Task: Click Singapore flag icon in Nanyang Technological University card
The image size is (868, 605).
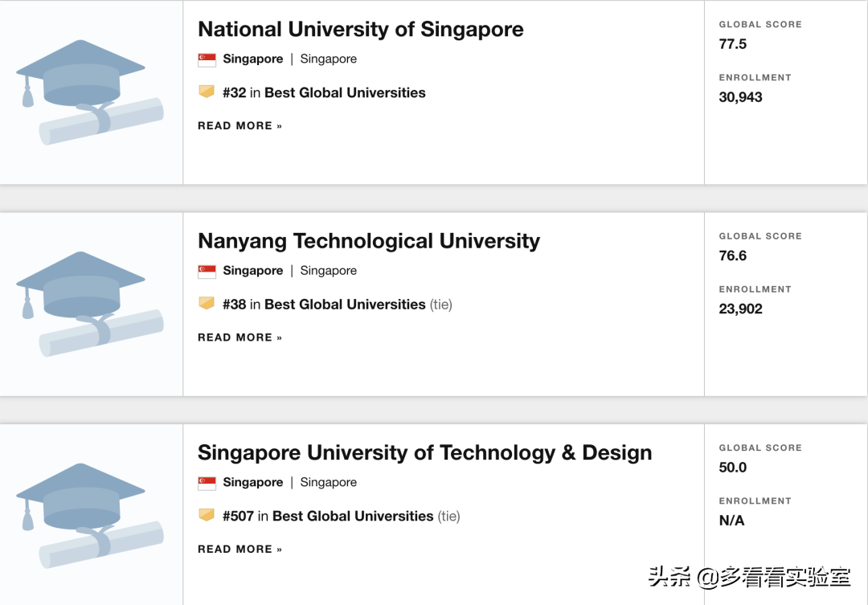Action: point(207,272)
